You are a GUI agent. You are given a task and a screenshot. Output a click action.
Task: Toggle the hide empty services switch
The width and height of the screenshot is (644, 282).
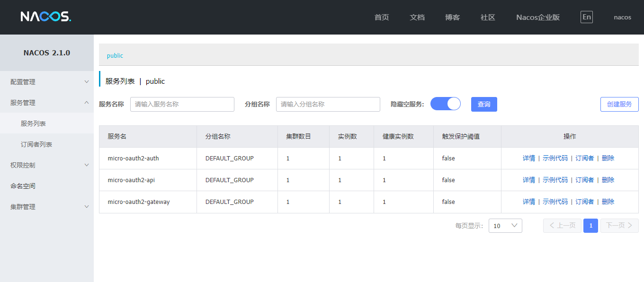[446, 104]
